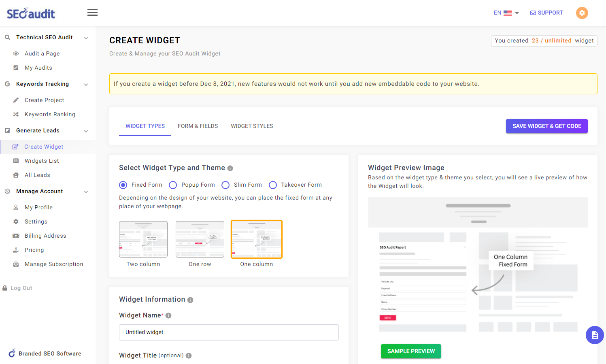Screen dimensions: 606x364
Task: Open the orange settings gear icon
Action: [582, 13]
